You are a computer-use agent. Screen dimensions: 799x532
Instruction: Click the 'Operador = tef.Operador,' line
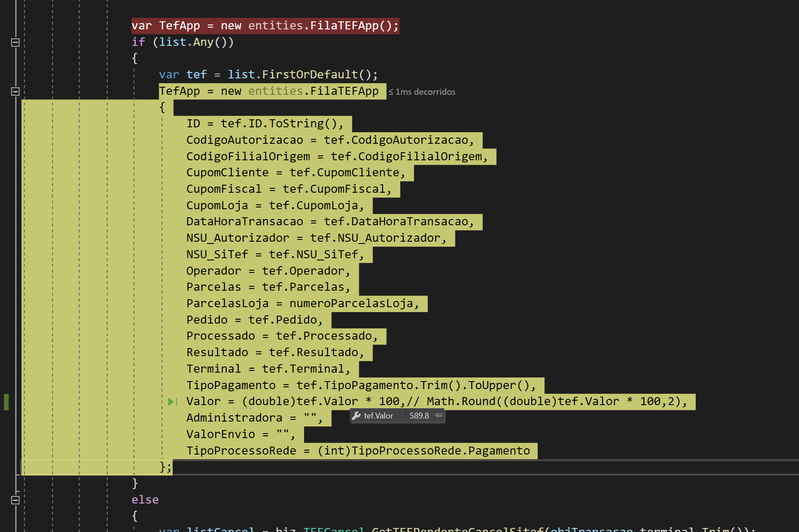(269, 271)
